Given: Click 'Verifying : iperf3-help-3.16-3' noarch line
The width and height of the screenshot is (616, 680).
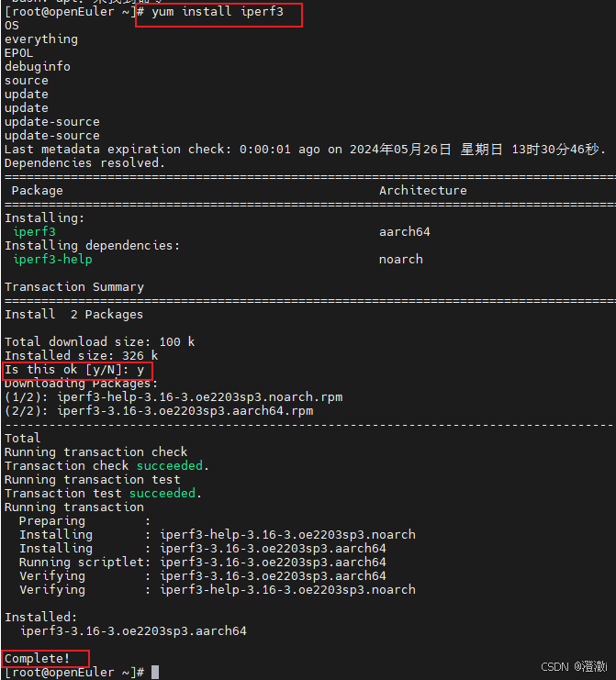Looking at the screenshot, I should 218,590.
